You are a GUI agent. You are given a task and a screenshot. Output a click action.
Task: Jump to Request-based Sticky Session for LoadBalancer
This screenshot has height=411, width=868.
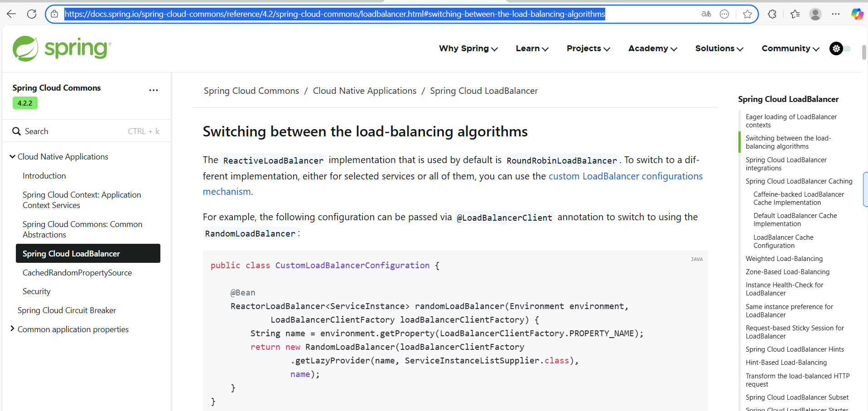[795, 332]
